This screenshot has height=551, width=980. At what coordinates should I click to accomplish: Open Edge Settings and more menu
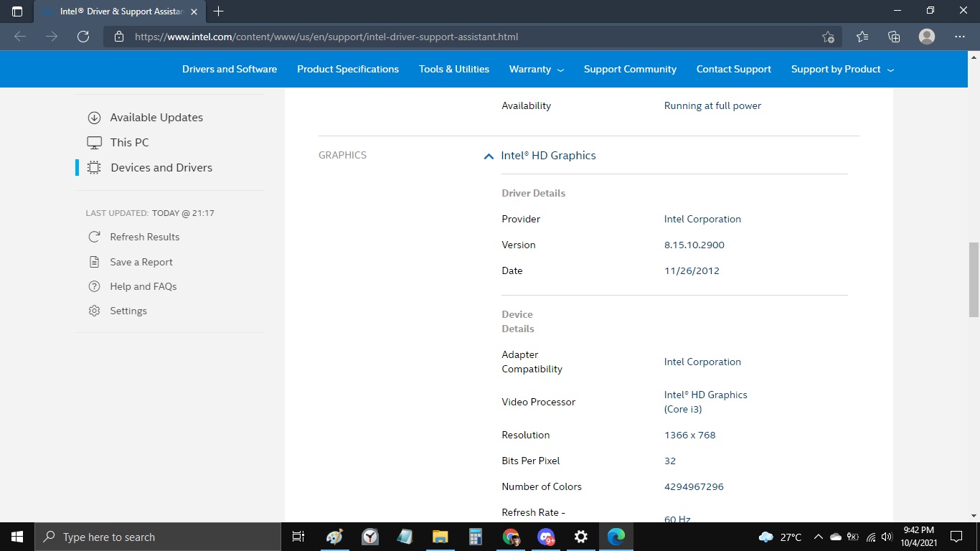(960, 37)
